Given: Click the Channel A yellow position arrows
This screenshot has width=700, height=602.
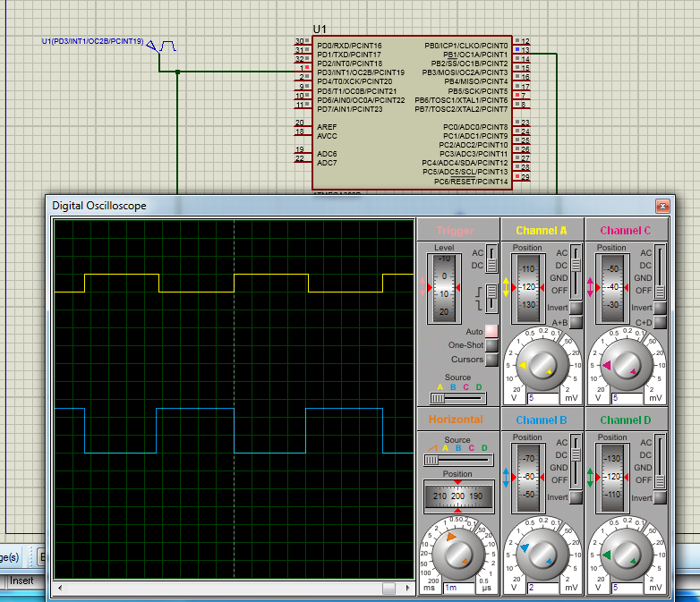Looking at the screenshot, I should point(506,287).
